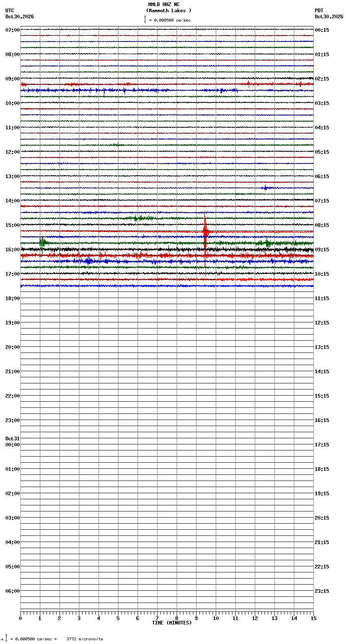Screen dimensions: 346x644
Task: Click the 06:00 UTC row label
Action: pos(13,591)
